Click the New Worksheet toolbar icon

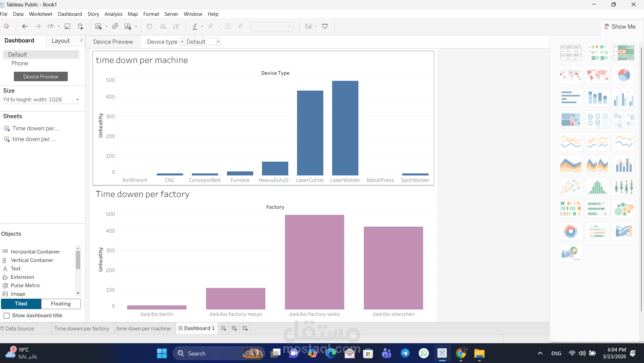98,26
